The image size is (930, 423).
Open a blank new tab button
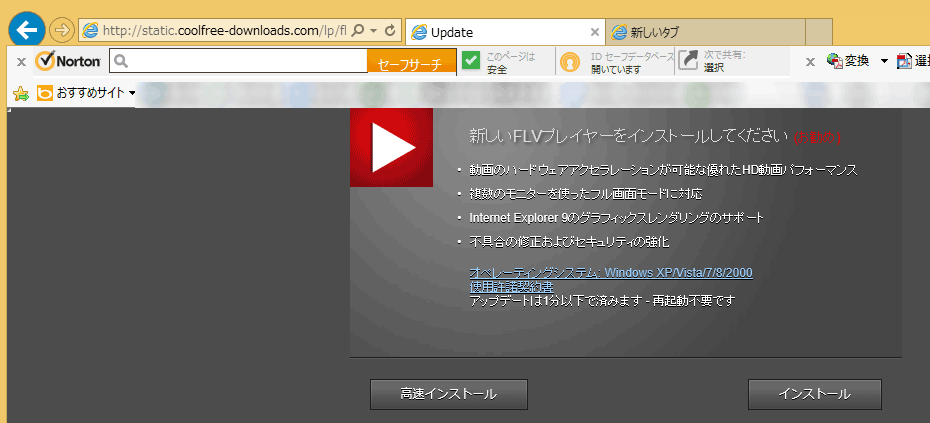(819, 32)
